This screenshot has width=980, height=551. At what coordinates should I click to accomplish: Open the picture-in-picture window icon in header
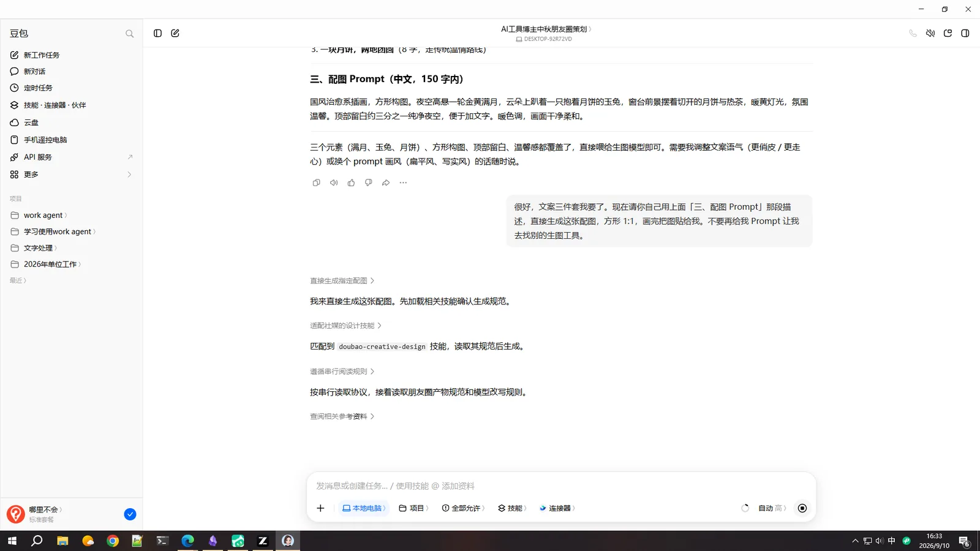[948, 33]
